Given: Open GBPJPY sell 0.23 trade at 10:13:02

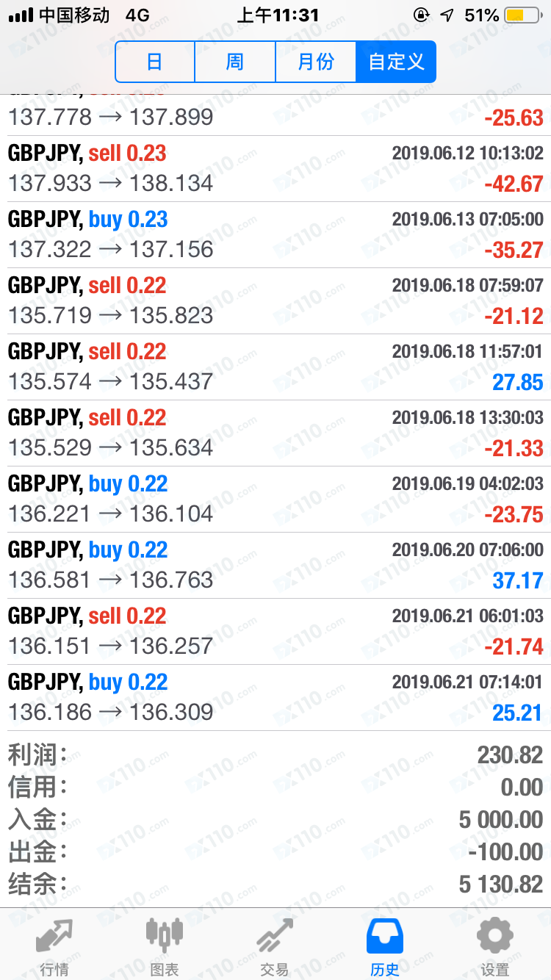Looking at the screenshot, I should click(x=275, y=169).
